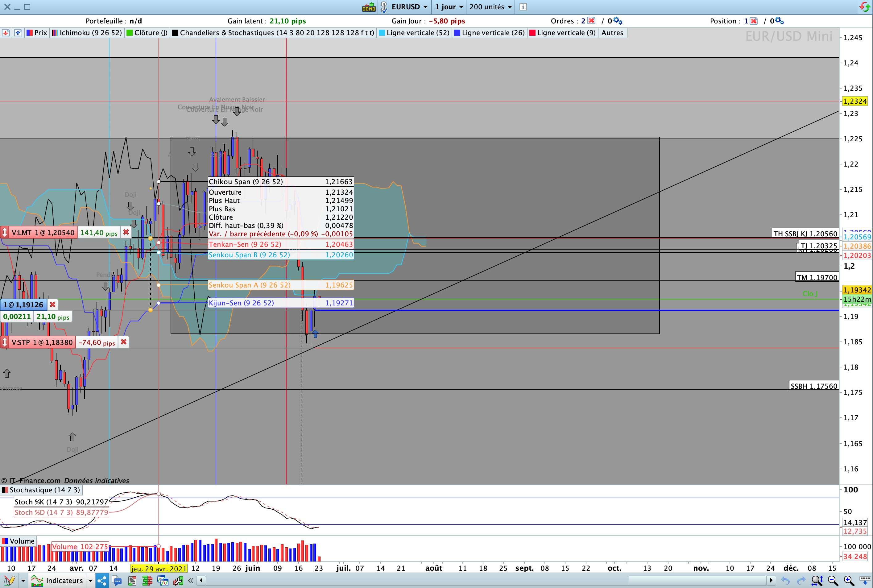The width and height of the screenshot is (873, 588).
Task: Open the multi-chart windows icon
Action: pyautogui.click(x=163, y=581)
